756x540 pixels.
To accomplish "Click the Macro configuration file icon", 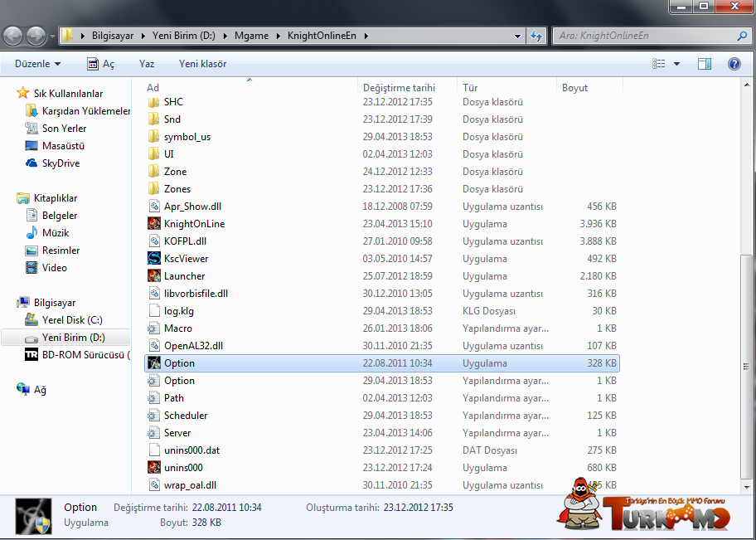I will (x=154, y=328).
